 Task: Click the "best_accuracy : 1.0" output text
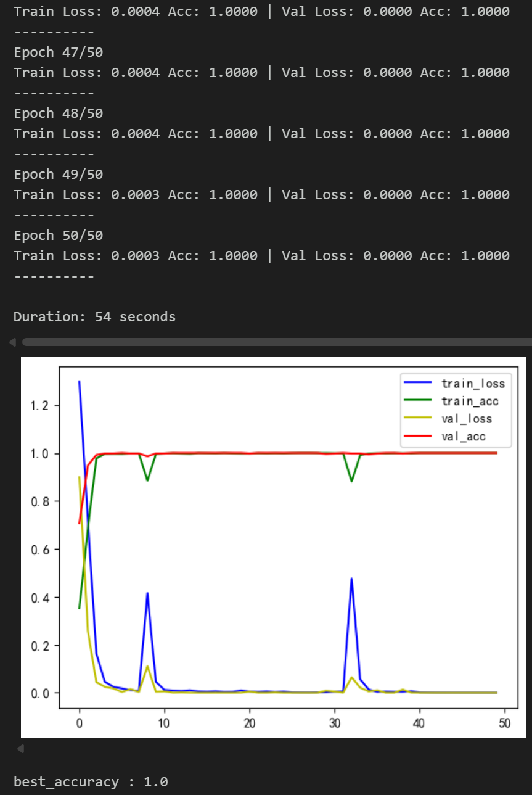(91, 782)
